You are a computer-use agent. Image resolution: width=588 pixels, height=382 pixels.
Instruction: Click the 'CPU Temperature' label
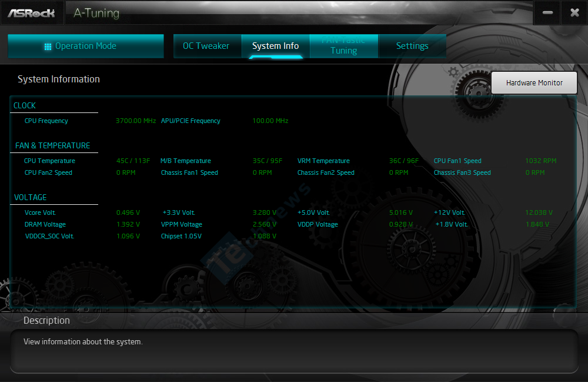49,161
